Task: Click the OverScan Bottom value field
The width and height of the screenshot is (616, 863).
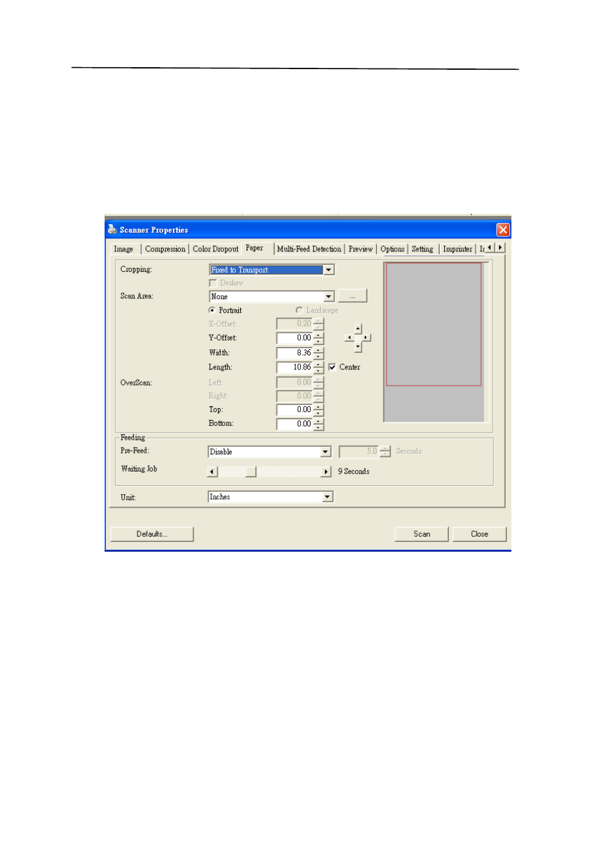Action: pos(294,424)
